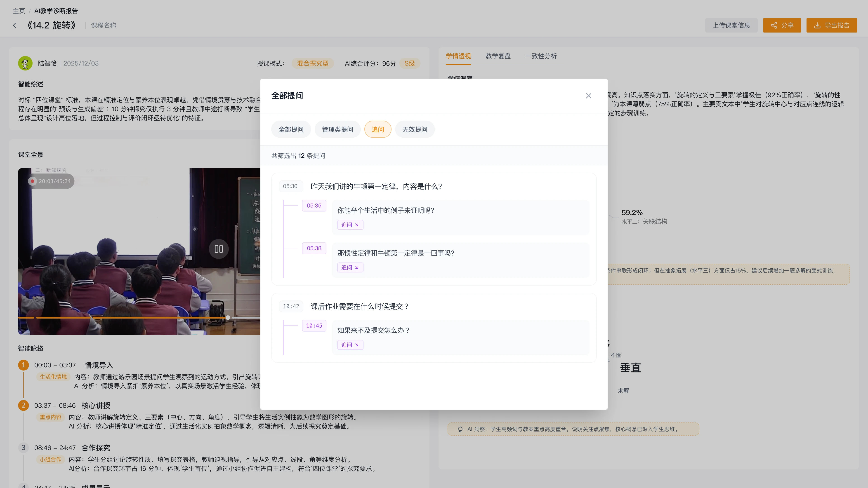Click AI综合评分 96分 text
Screen dimensions: 868x488
pos(370,63)
